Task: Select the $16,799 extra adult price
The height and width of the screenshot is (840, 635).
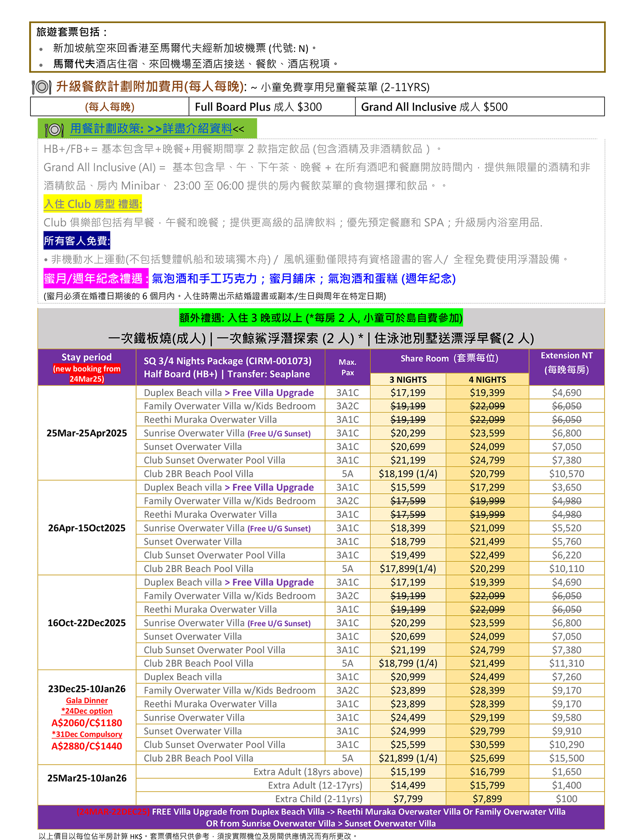Action: point(487,772)
